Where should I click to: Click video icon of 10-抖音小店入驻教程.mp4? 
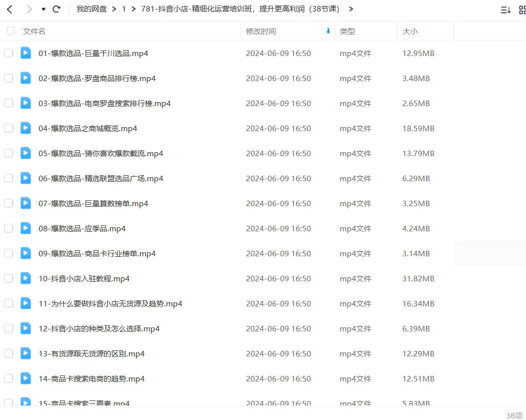coord(26,278)
